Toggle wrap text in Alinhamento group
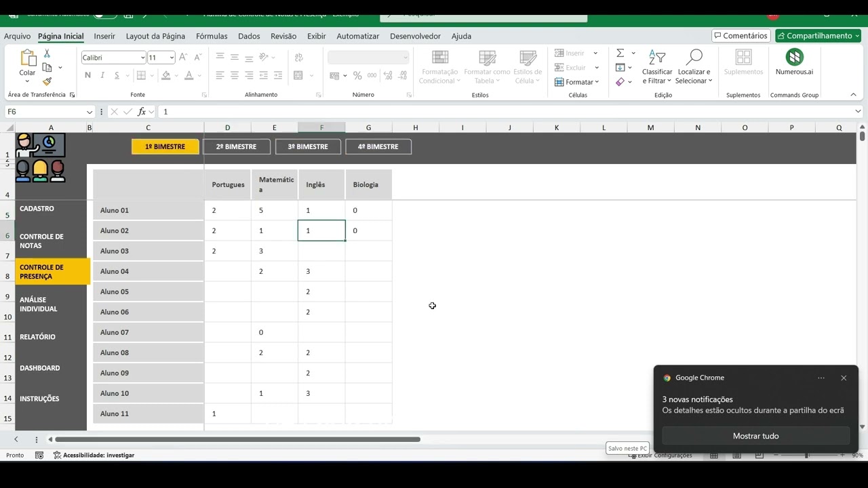The width and height of the screenshot is (868, 488). tap(299, 58)
